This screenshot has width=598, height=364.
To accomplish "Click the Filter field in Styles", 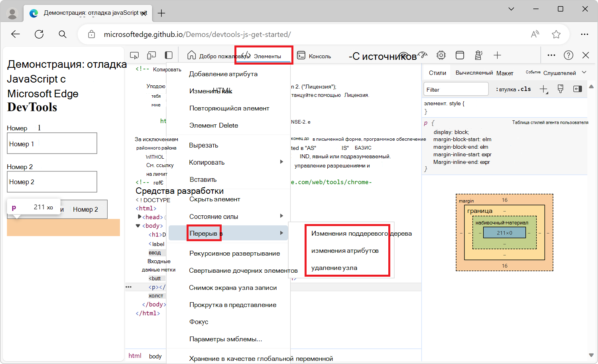I will [456, 90].
